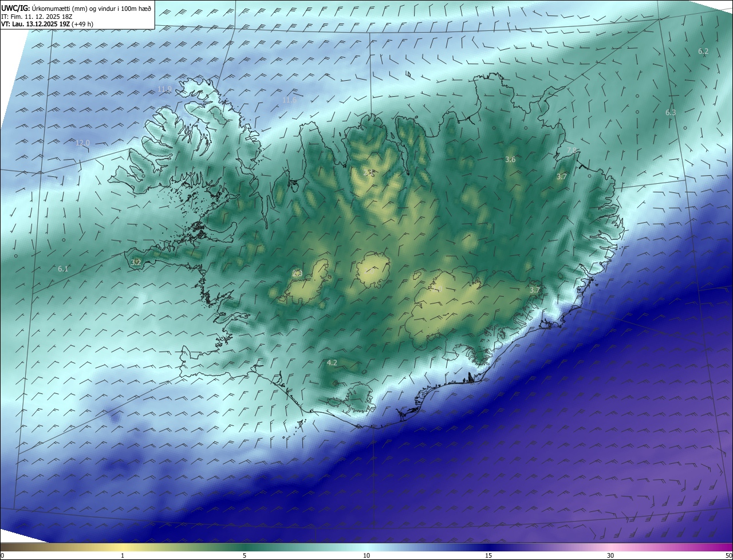This screenshot has width=733, height=560.
Task: Click the 2.3 value label near Langjökull
Action: pyautogui.click(x=297, y=274)
